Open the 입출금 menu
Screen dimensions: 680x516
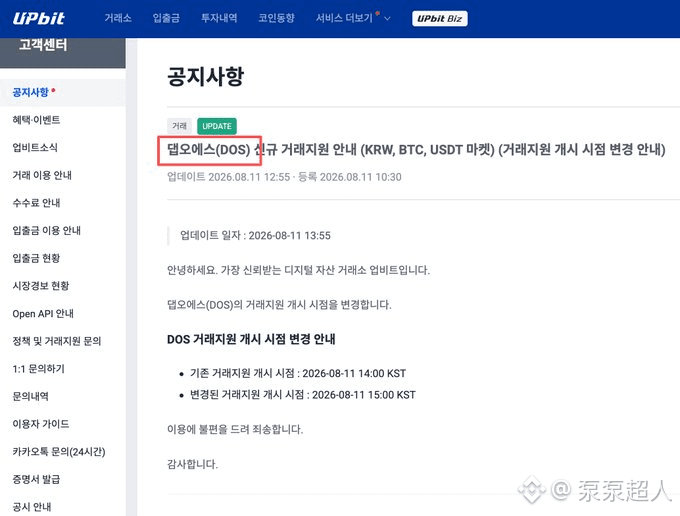coord(166,18)
